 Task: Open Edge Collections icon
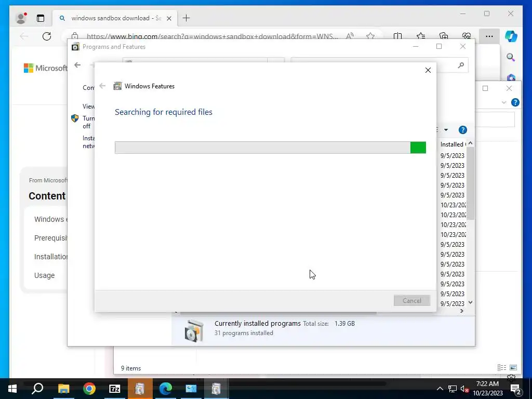(x=444, y=36)
